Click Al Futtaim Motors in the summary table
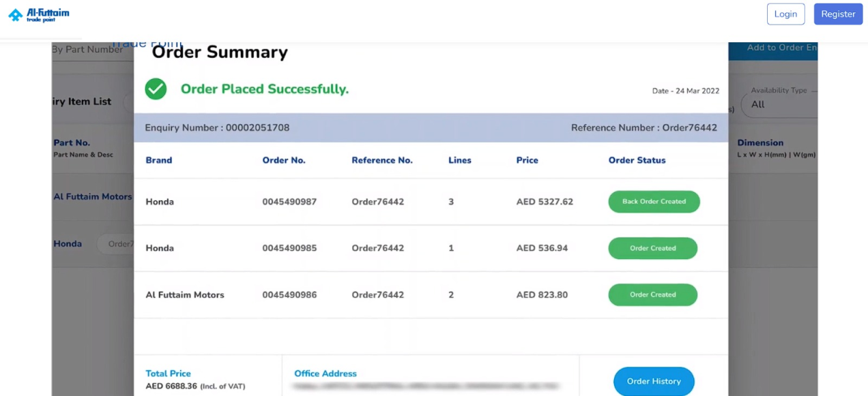 (185, 295)
